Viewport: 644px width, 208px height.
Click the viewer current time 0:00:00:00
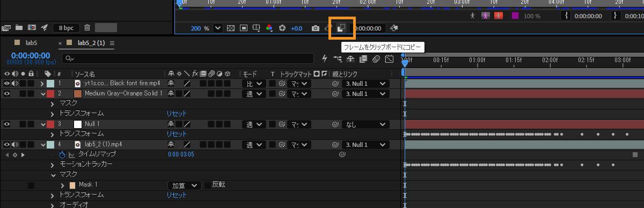point(368,28)
